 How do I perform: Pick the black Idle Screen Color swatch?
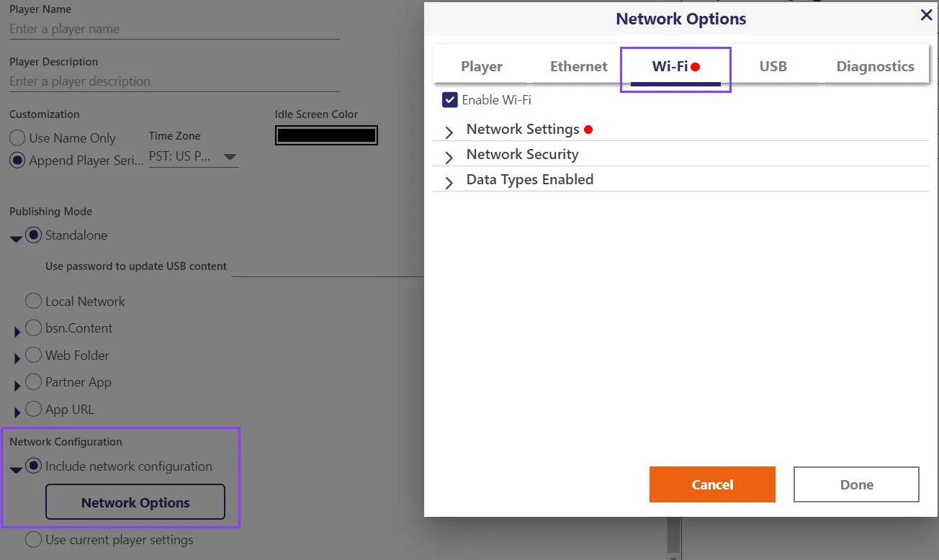click(x=326, y=135)
